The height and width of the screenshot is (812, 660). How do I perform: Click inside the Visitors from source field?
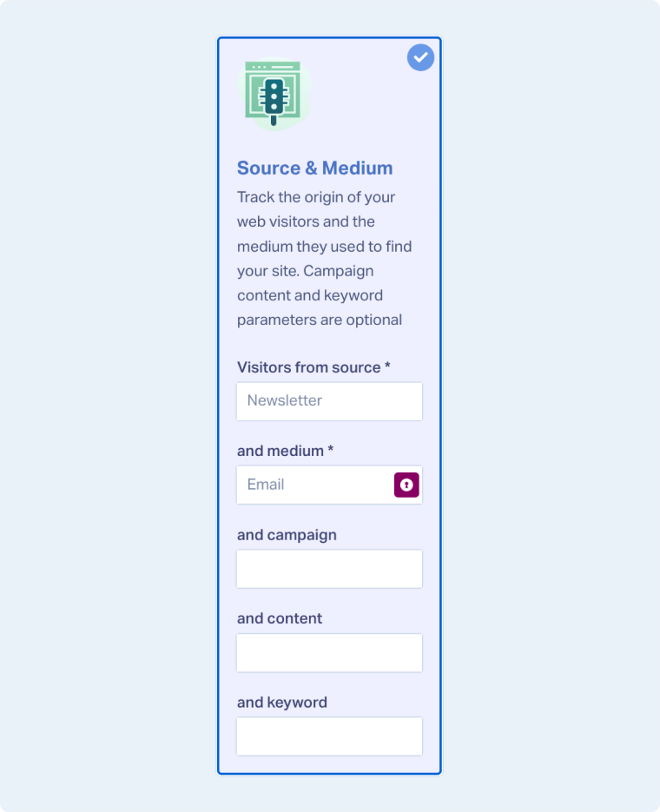click(x=329, y=401)
